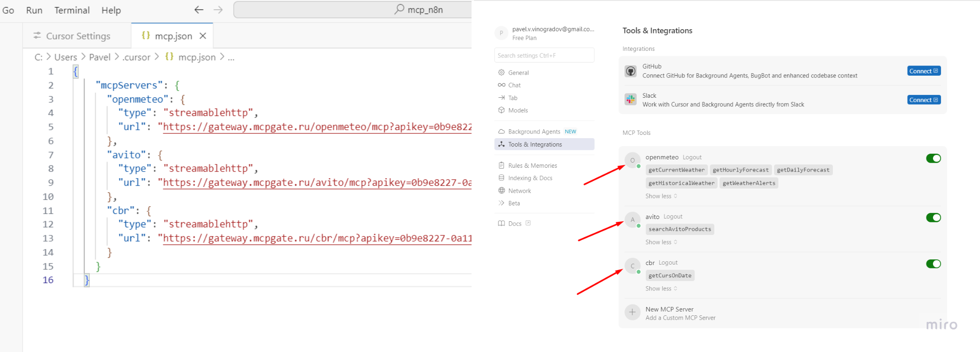The height and width of the screenshot is (352, 980).
Task: Click the getHourlyForecast tool chip
Action: (740, 170)
